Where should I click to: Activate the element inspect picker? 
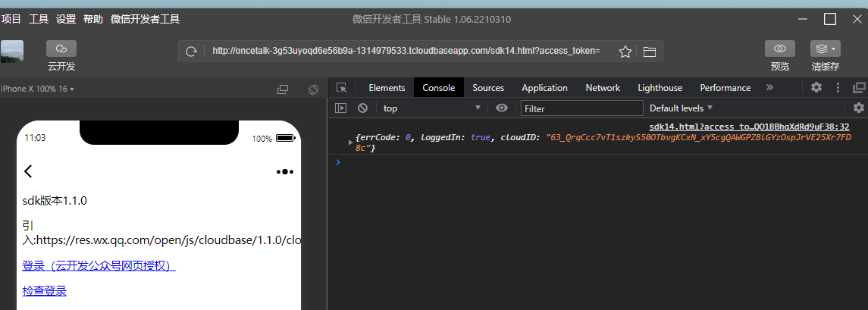point(342,87)
